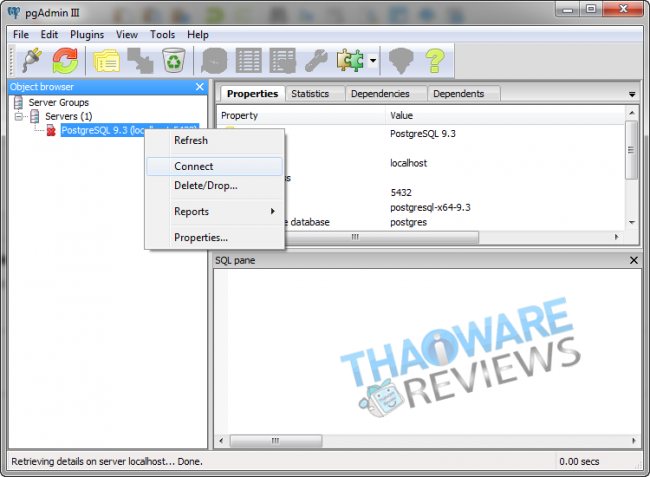This screenshot has height=477, width=650.
Task: Choose Refresh from the context menu
Action: pyautogui.click(x=215, y=140)
